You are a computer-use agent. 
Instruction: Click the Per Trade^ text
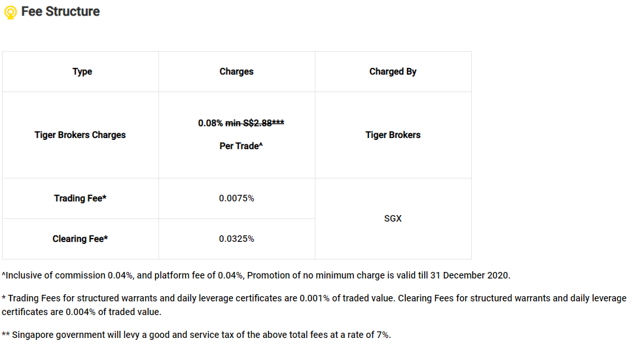(241, 146)
